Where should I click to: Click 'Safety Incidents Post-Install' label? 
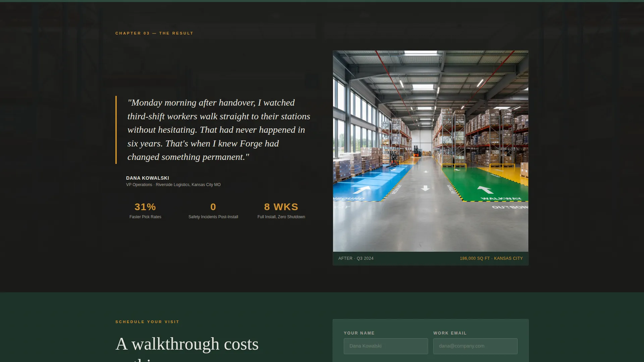(x=213, y=217)
